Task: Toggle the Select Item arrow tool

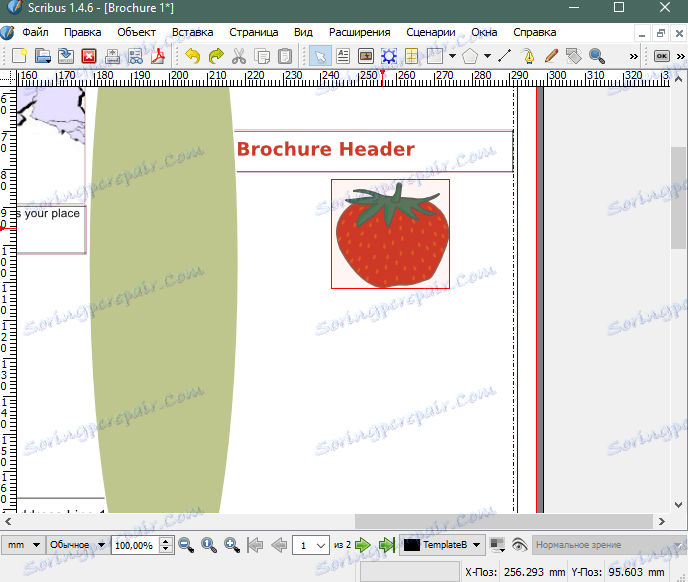Action: coord(320,56)
